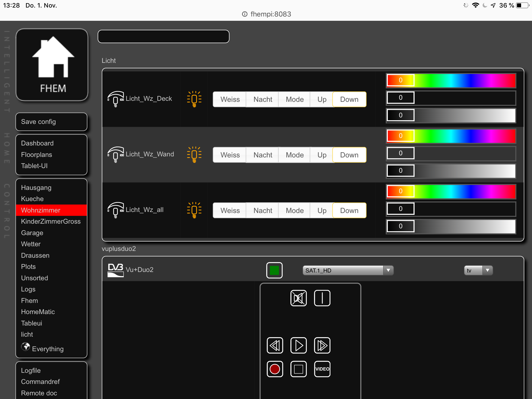The width and height of the screenshot is (532, 399).
Task: Click Nacht for Licht_Wz_Deck
Action: point(263,99)
